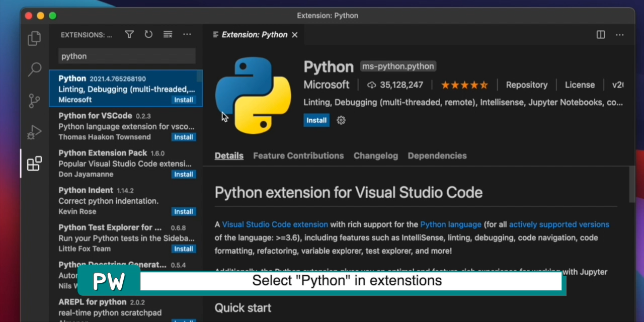Install the Python Indent extension
The height and width of the screenshot is (322, 644).
pyautogui.click(x=184, y=211)
